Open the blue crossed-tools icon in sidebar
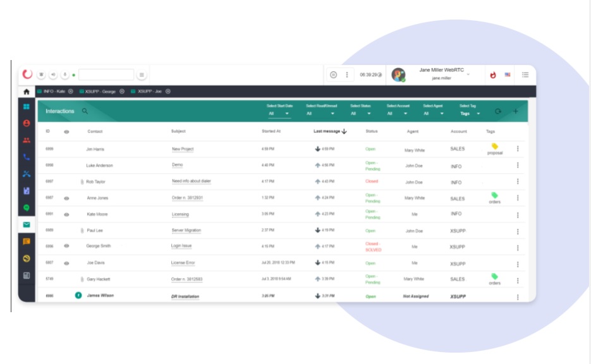The image size is (591, 364). pyautogui.click(x=27, y=174)
